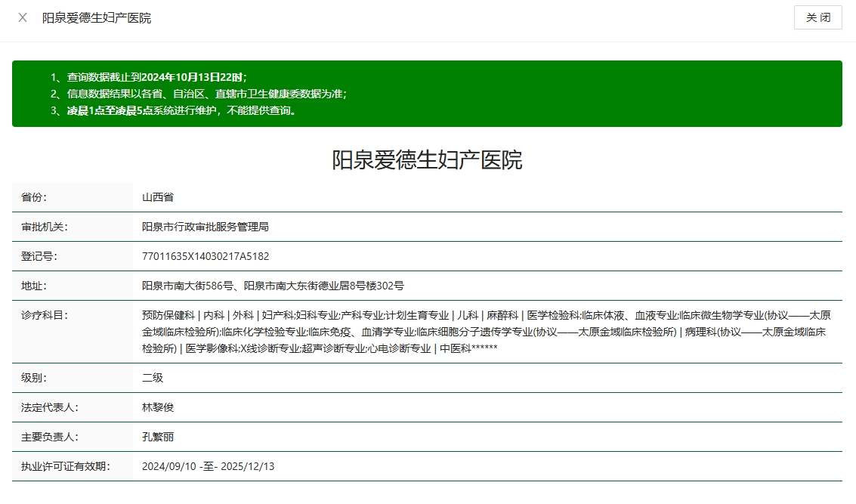Image resolution: width=856 pixels, height=504 pixels.
Task: Select the license validity 2024/09/10 -至- 2025/12/13
Action: (x=209, y=466)
